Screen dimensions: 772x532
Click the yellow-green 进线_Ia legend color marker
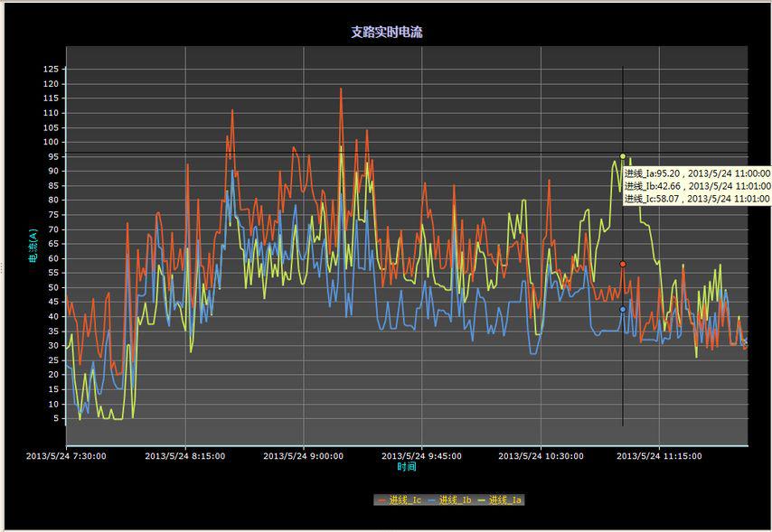click(x=481, y=500)
